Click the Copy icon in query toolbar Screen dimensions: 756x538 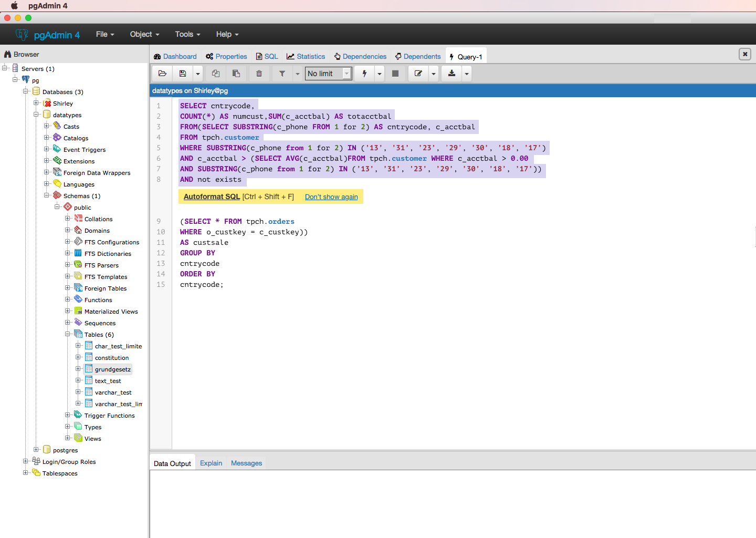click(216, 74)
